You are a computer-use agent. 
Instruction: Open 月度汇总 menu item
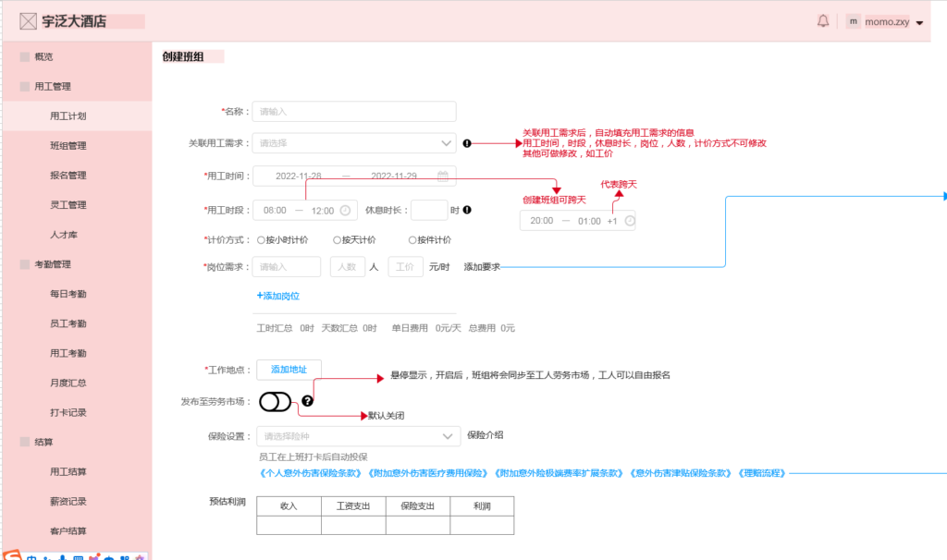click(x=68, y=383)
